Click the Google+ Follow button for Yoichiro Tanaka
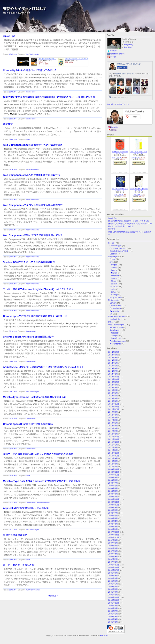155x644 pixels. [132, 117]
